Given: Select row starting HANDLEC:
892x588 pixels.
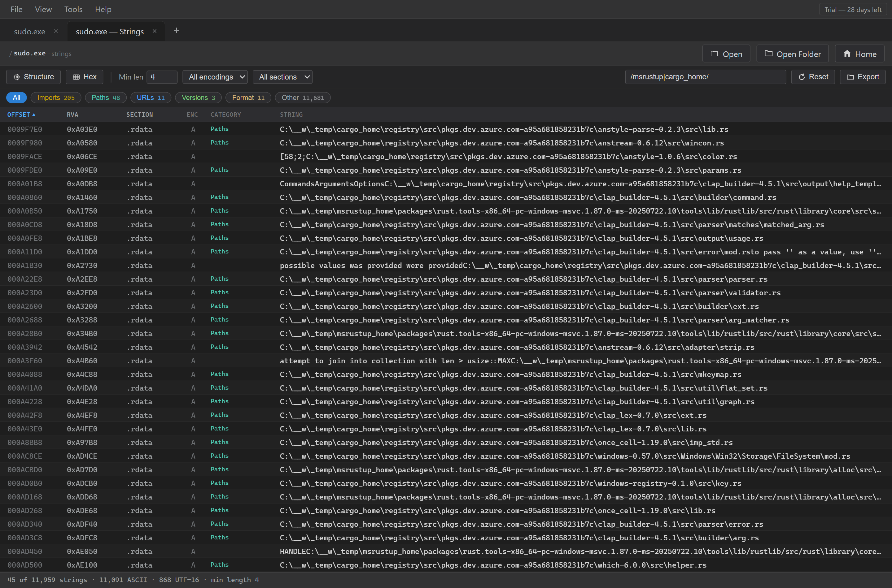Looking at the screenshot, I should point(446,551).
